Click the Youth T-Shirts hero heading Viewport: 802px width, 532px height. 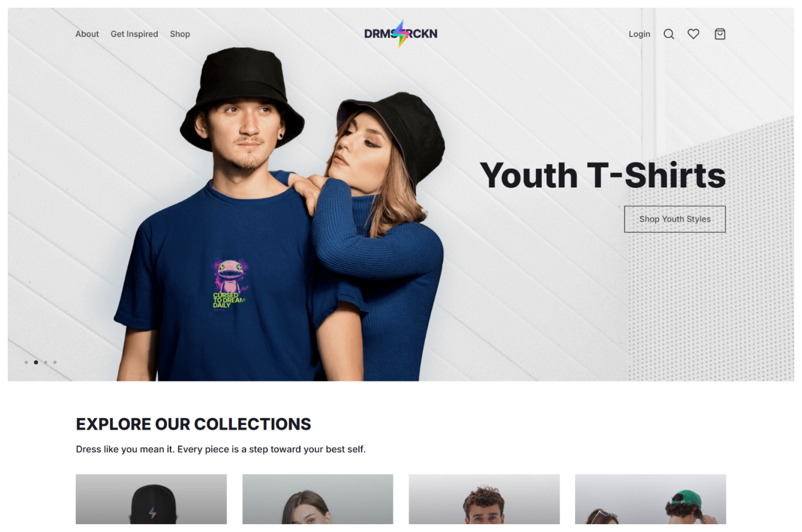pos(603,175)
